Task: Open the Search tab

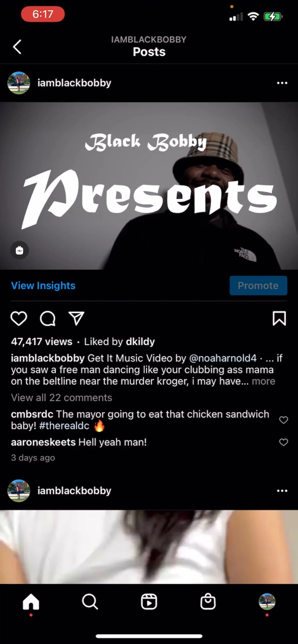Action: (x=90, y=602)
